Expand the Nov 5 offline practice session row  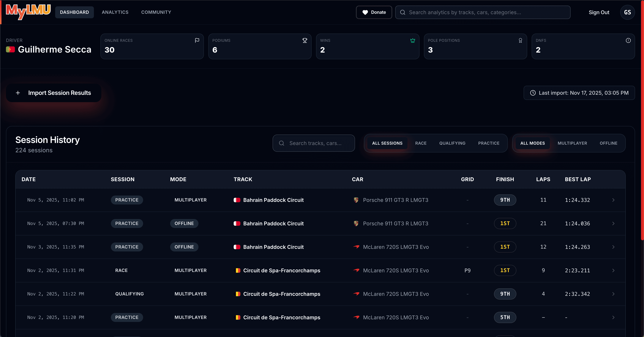click(613, 223)
